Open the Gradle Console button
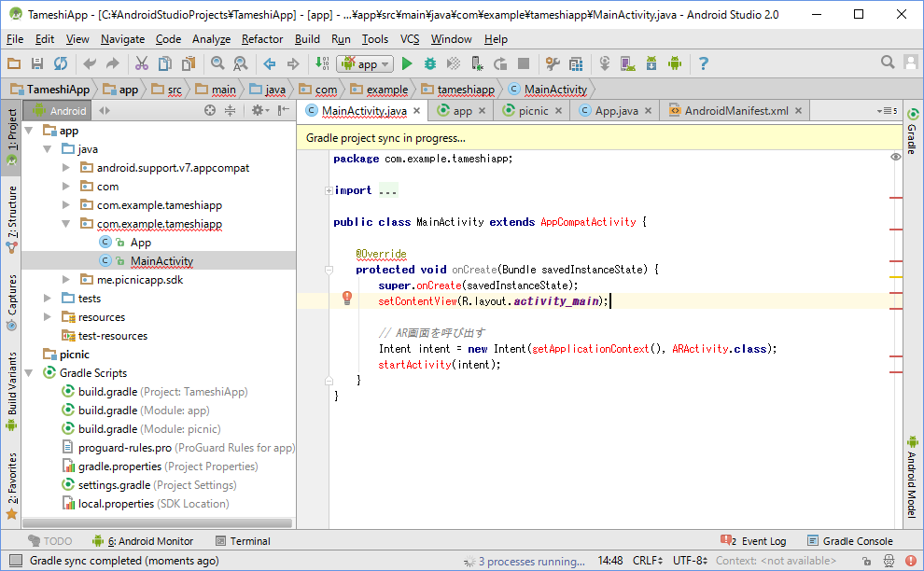This screenshot has width=924, height=571. pyautogui.click(x=849, y=541)
